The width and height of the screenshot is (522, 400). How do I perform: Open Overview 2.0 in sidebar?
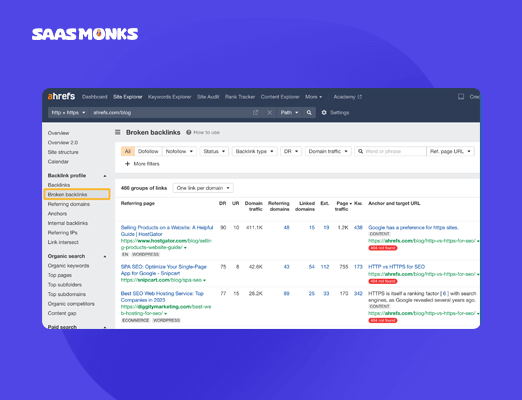point(63,143)
